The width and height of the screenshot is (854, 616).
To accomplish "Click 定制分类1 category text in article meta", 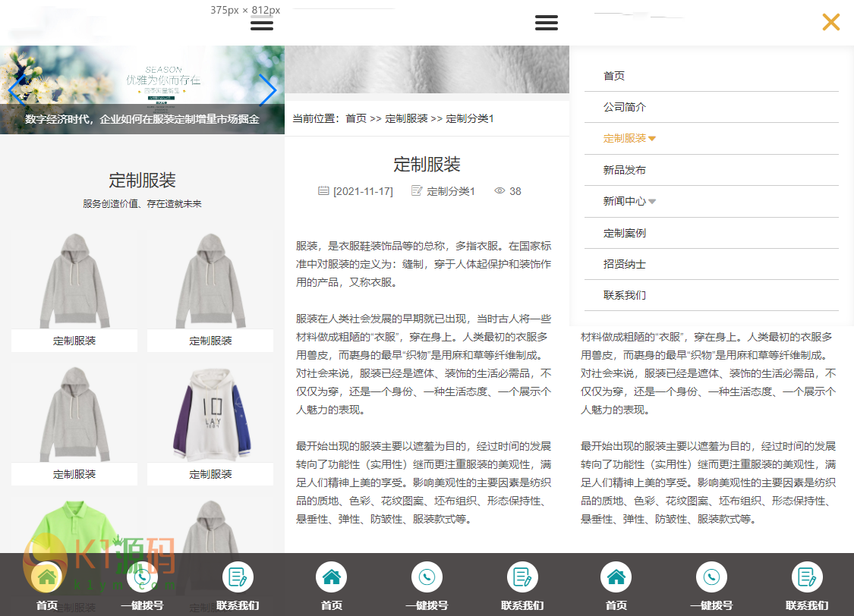I will pos(451,191).
